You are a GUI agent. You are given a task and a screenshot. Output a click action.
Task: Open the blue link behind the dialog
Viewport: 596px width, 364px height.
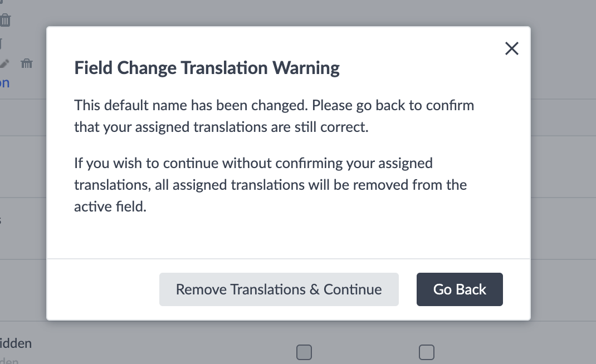(4, 83)
